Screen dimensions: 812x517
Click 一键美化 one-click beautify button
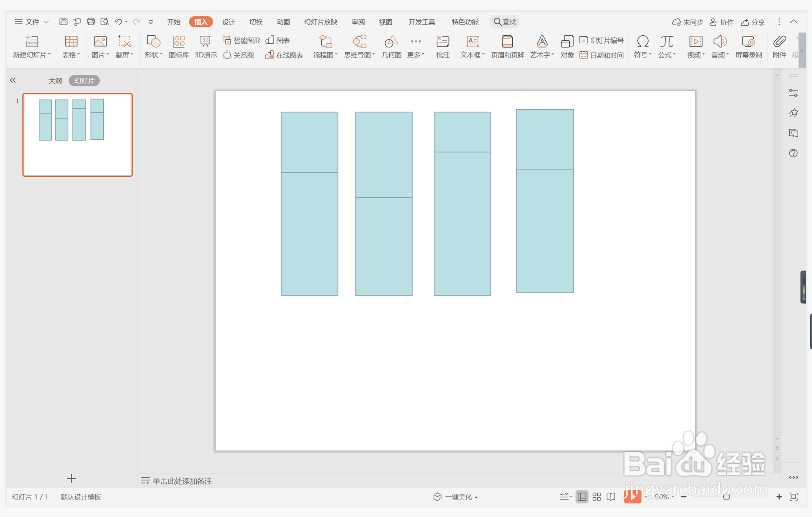[x=456, y=497]
